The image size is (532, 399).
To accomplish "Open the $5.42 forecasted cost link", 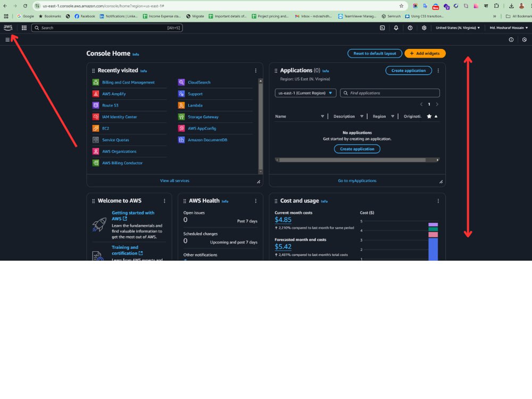I will pos(283,247).
